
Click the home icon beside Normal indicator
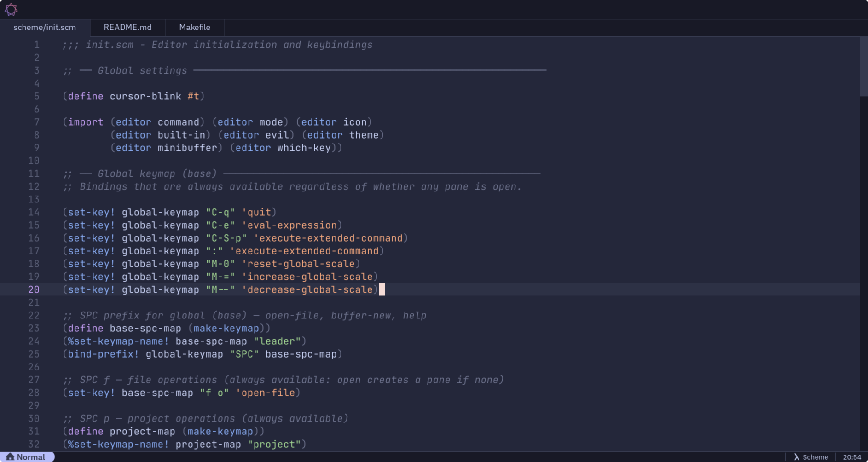click(9, 456)
